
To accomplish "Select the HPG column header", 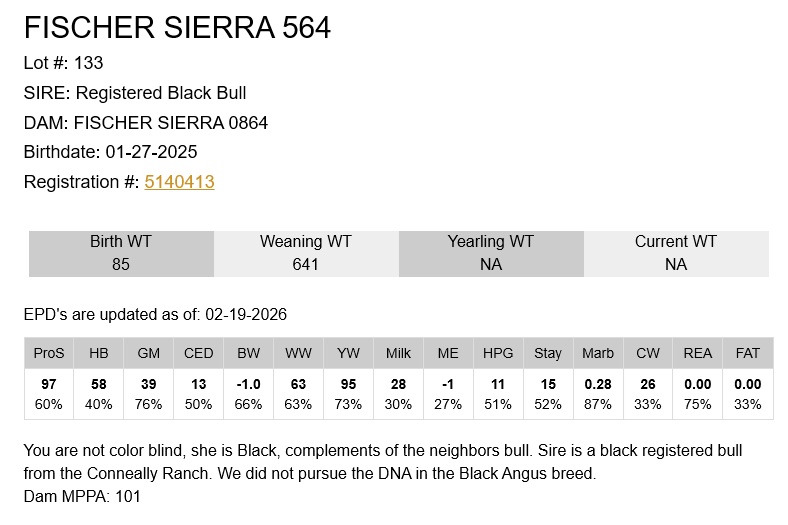I will coord(498,353).
